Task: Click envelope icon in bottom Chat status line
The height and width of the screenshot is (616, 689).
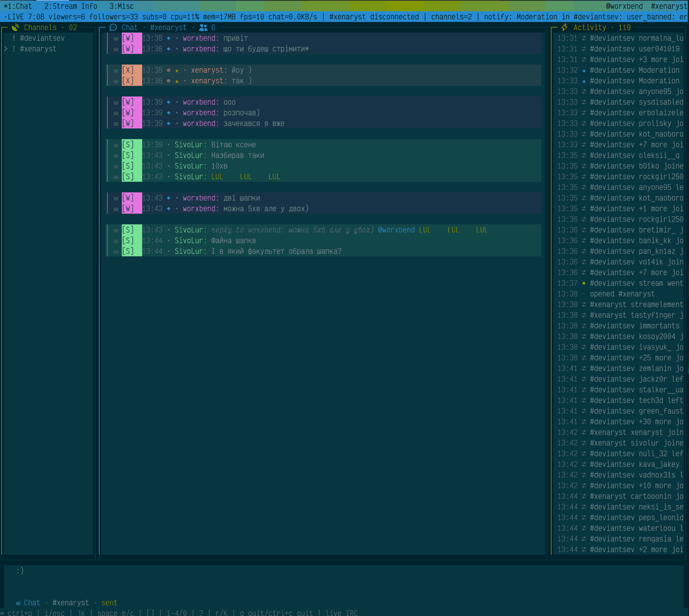Action: point(18,603)
